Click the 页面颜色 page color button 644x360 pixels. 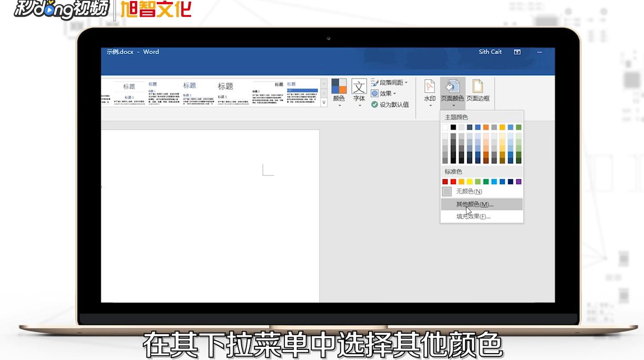point(452,93)
